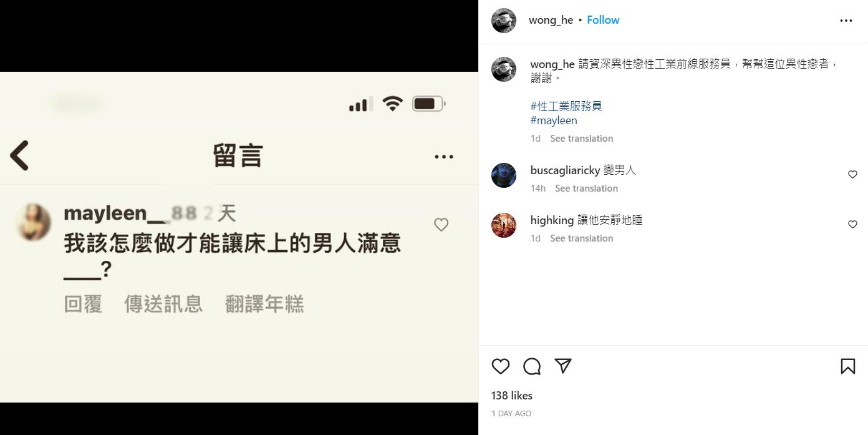The width and height of the screenshot is (868, 435).
Task: Open the #mayleen hashtag
Action: (x=554, y=120)
